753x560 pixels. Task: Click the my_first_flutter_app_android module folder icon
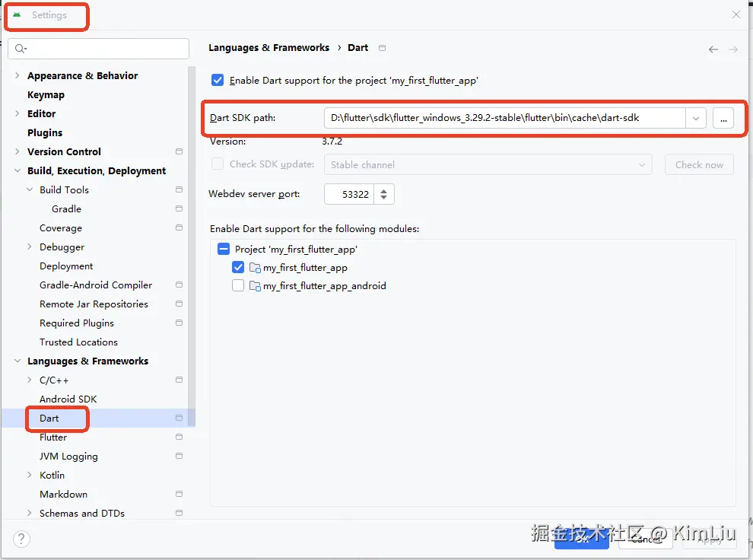tap(255, 286)
